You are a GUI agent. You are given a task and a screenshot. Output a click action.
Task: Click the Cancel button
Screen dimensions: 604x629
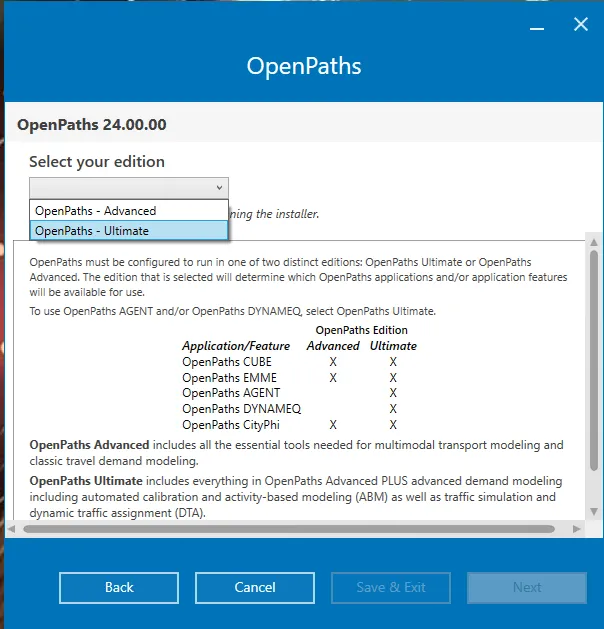pos(255,588)
